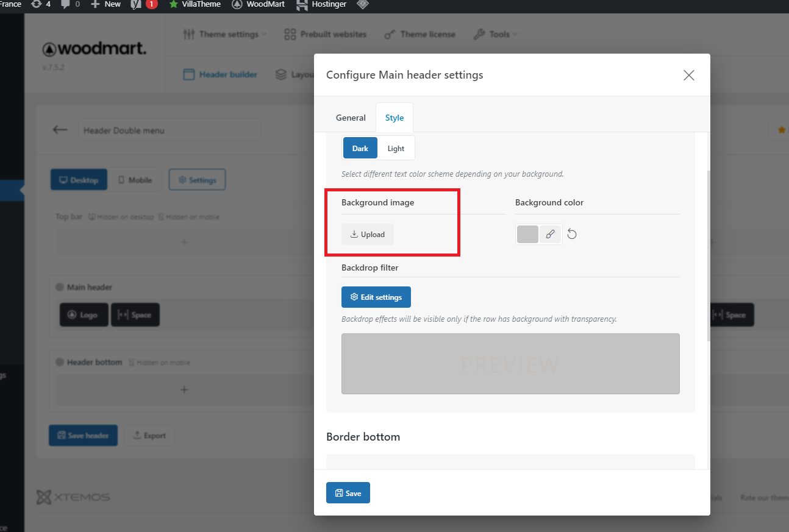Open the Background color swatch
Screen dimensions: 789x532
(527, 234)
